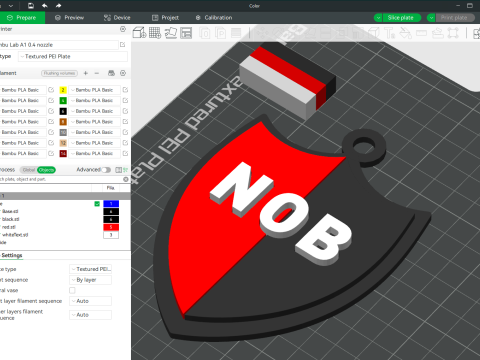Switch to the Device tab
This screenshot has width=480, height=360.
point(117,18)
